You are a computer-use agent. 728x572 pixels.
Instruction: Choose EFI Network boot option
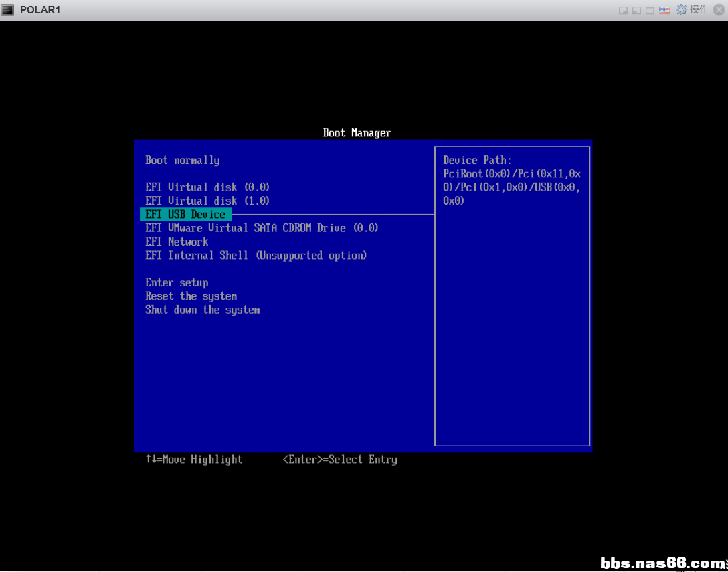(x=177, y=242)
